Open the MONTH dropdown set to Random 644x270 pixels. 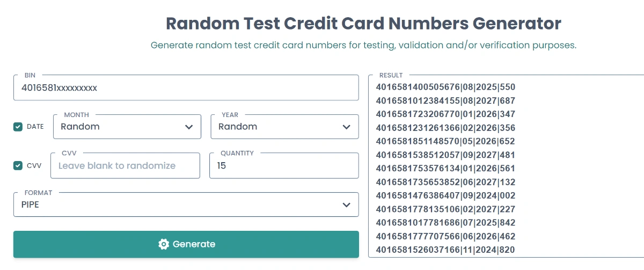[x=127, y=127]
